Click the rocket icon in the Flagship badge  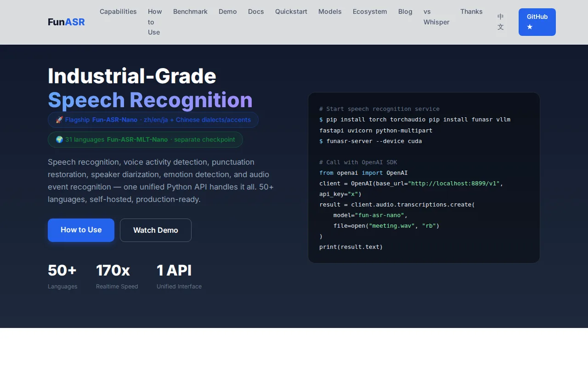point(59,120)
